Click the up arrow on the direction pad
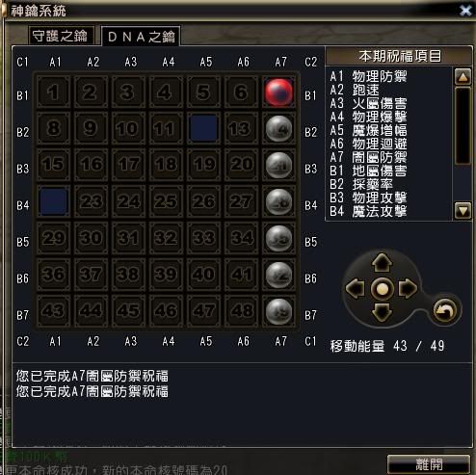Screen dimensions: 476x475 click(382, 262)
